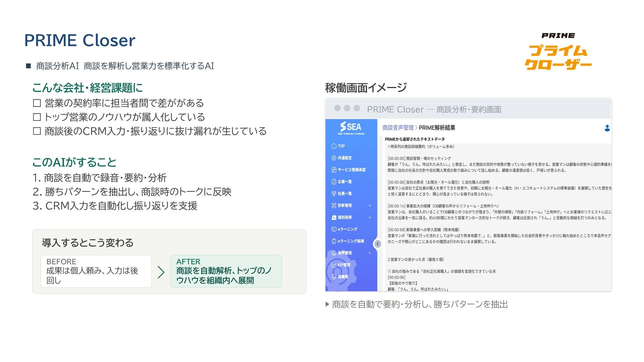Viewport: 644px width, 362px height.
Task: Select the 診断管理 sidebar icon
Action: pyautogui.click(x=334, y=206)
